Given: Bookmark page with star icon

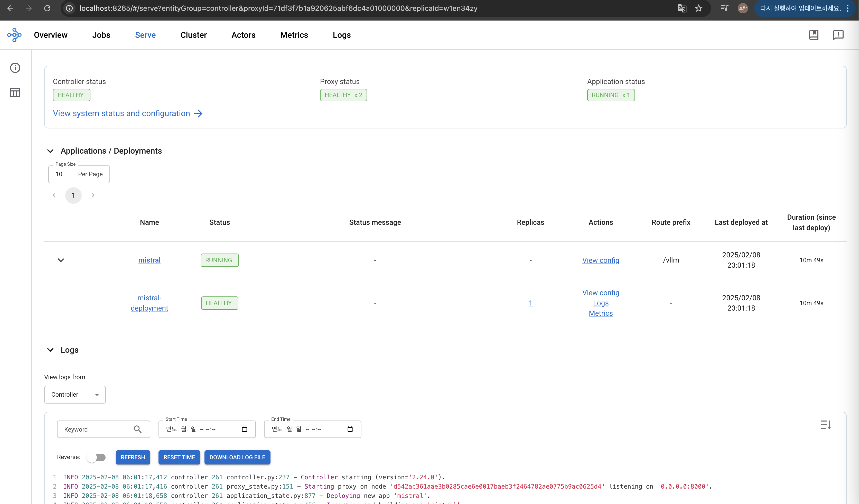Looking at the screenshot, I should [x=699, y=8].
